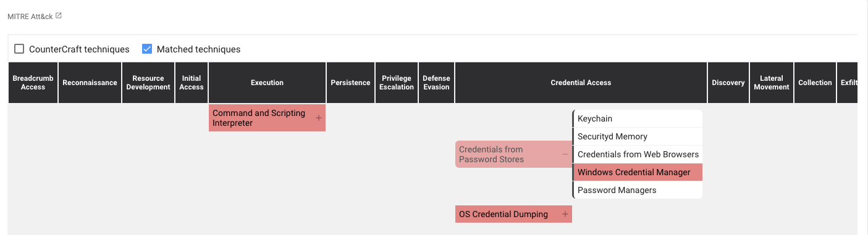868x235 pixels.
Task: Collapse Credentials from Password Stores minus icon
Action: pos(565,154)
